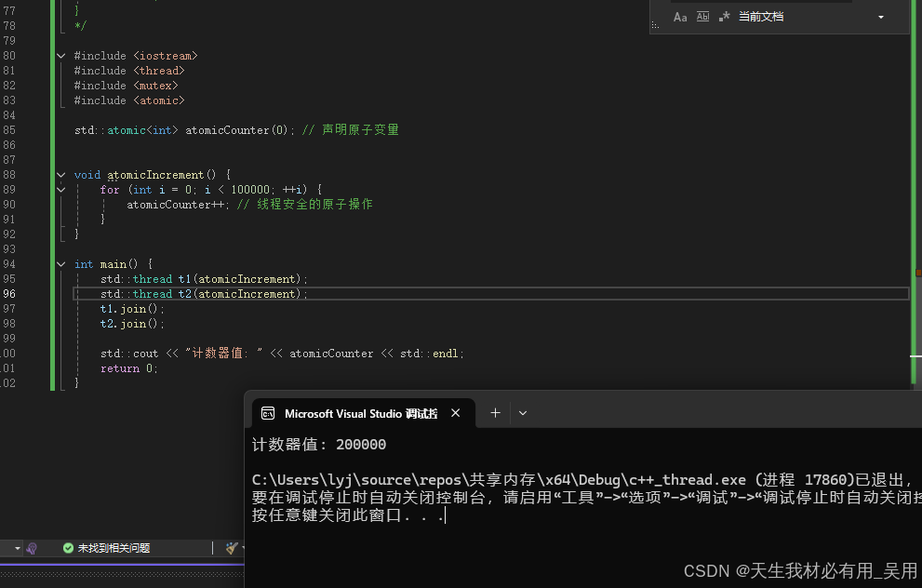The image size is (922, 588).
Task: Click line number 85 in the gutter
Action: 9,130
